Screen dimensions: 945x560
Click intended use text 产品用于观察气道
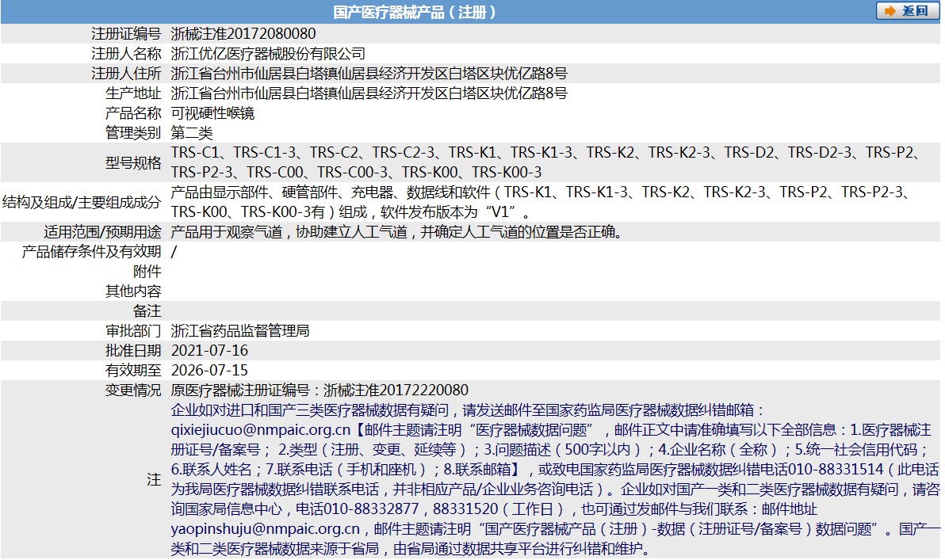coord(396,232)
